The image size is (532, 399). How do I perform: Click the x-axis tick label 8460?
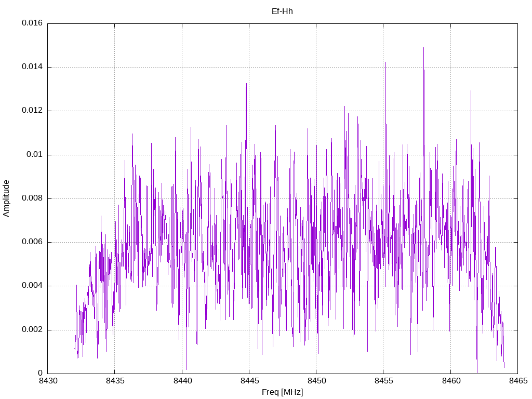pyautogui.click(x=451, y=381)
